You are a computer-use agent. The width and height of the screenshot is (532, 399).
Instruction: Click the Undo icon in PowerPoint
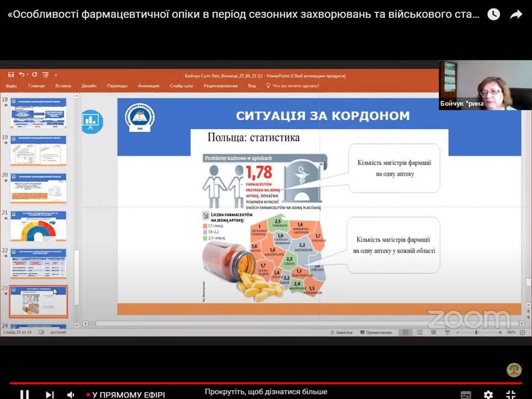[x=22, y=74]
